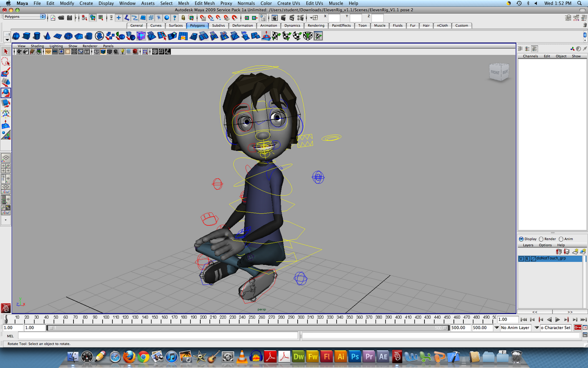
Task: Click the UV Texture Editor shelf icon
Action: coord(318,36)
